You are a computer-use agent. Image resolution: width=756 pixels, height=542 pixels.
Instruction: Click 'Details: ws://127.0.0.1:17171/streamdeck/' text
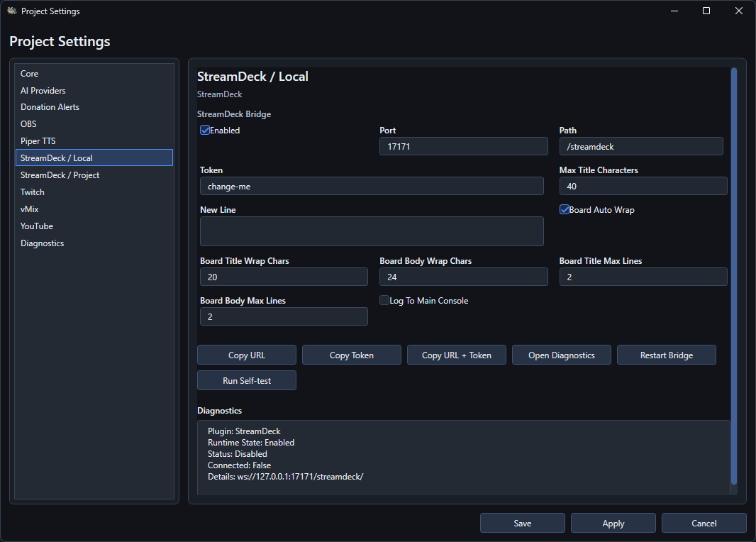coord(285,477)
